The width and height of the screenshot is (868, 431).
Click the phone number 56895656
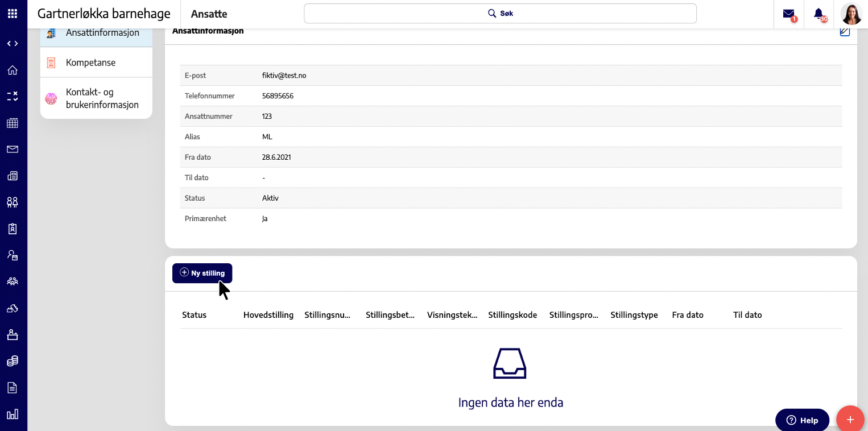click(x=278, y=96)
